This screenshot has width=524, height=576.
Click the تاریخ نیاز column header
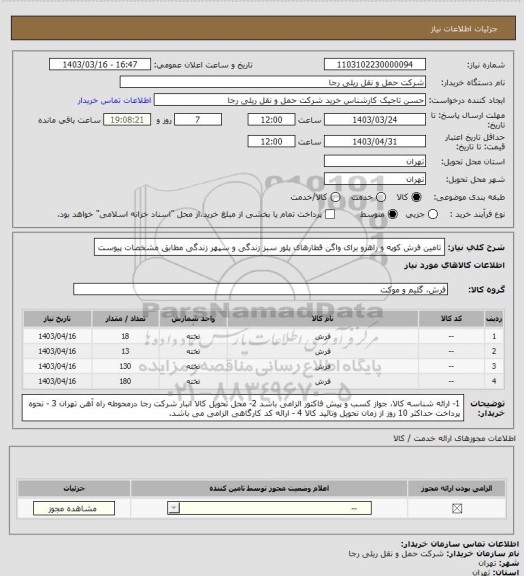[x=57, y=319]
